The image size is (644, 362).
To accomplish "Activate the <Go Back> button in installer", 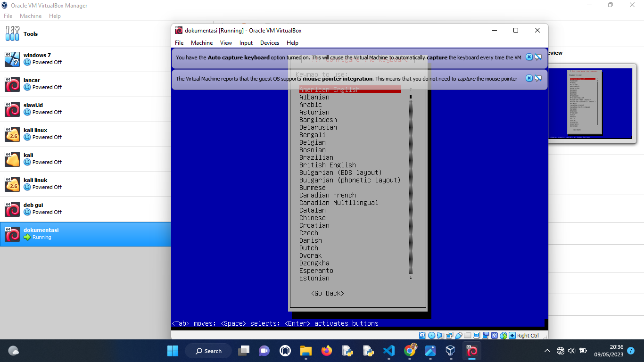I will [328, 293].
